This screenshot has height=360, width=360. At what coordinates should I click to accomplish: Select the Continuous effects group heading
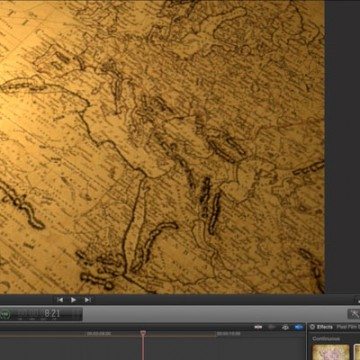[x=326, y=339]
